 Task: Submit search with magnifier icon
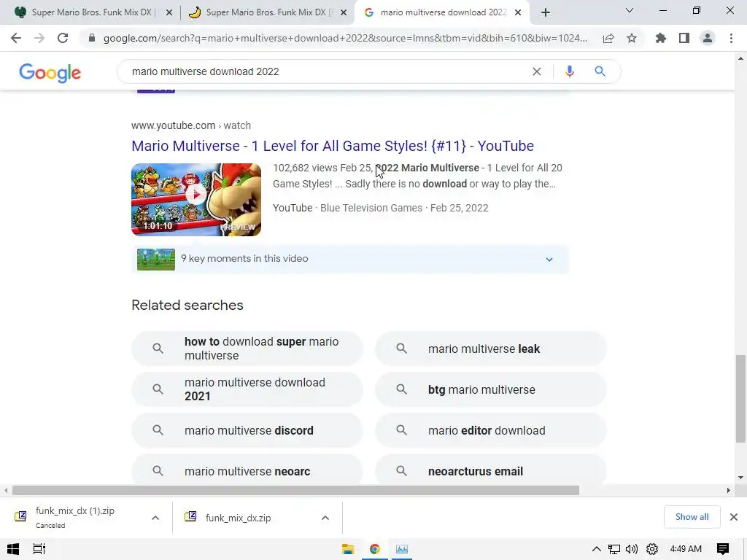[600, 71]
